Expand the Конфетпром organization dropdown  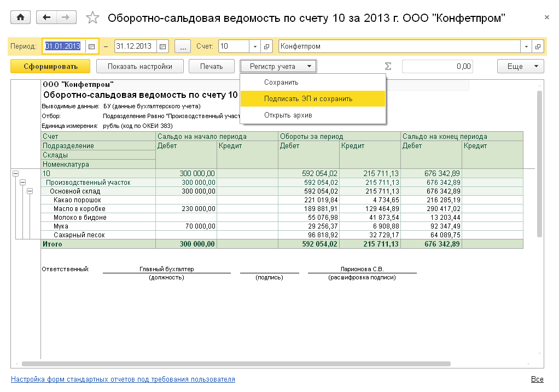(526, 46)
